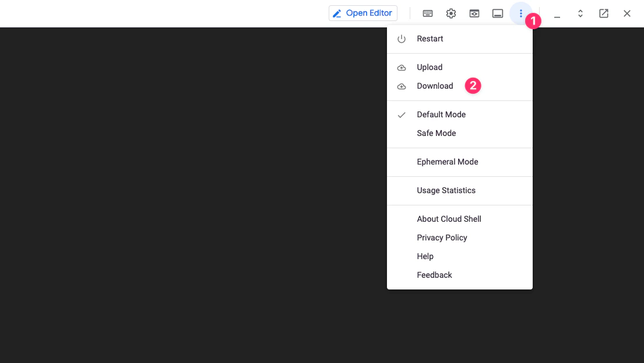This screenshot has height=363, width=644.
Task: Choose Download from the menu
Action: pyautogui.click(x=435, y=86)
